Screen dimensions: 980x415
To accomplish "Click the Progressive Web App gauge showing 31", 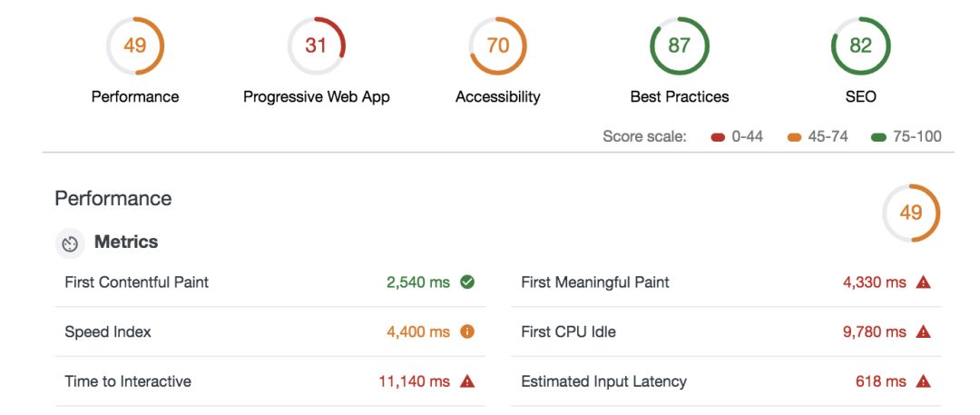I will click(316, 45).
